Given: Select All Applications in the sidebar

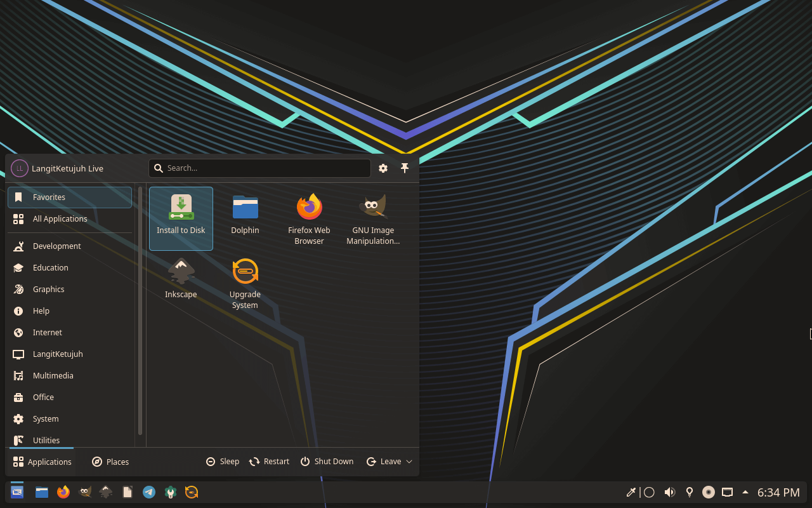Looking at the screenshot, I should (60, 219).
